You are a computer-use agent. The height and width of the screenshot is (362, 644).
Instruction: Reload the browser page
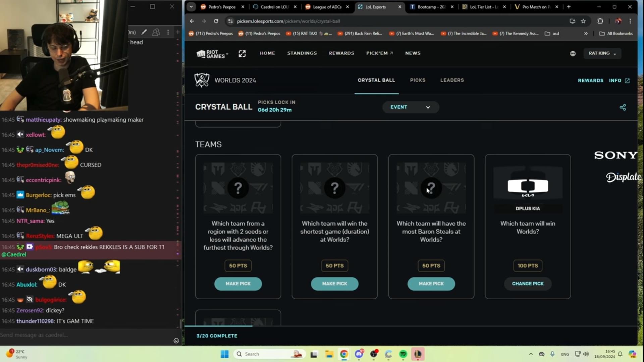pyautogui.click(x=216, y=21)
